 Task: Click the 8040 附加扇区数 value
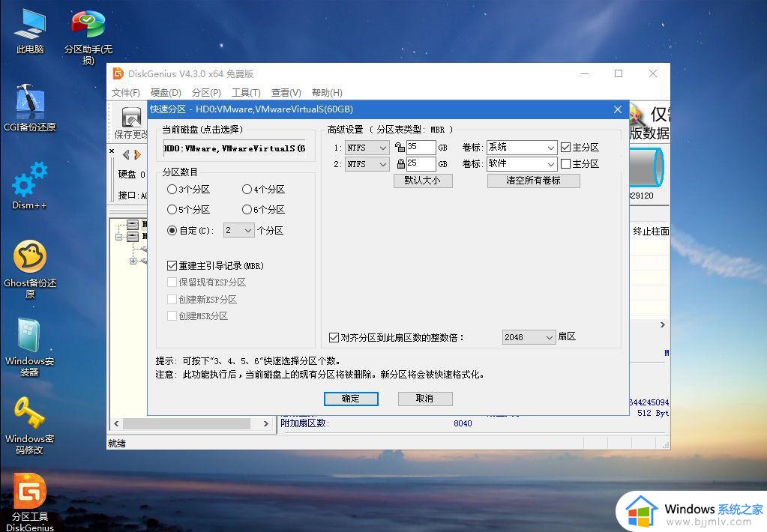(x=463, y=423)
